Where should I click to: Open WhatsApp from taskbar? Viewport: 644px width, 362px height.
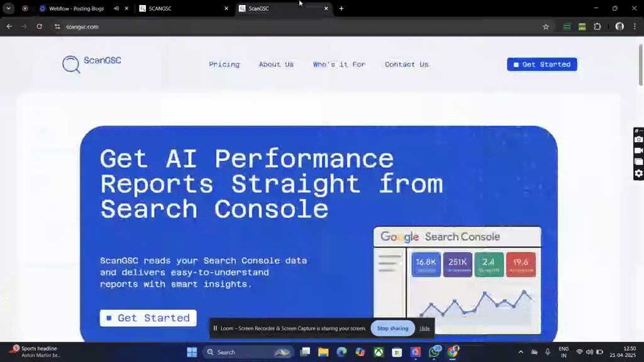pos(435,352)
